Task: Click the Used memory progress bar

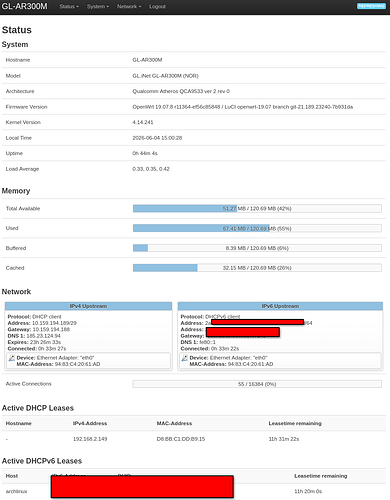Action: [x=257, y=228]
